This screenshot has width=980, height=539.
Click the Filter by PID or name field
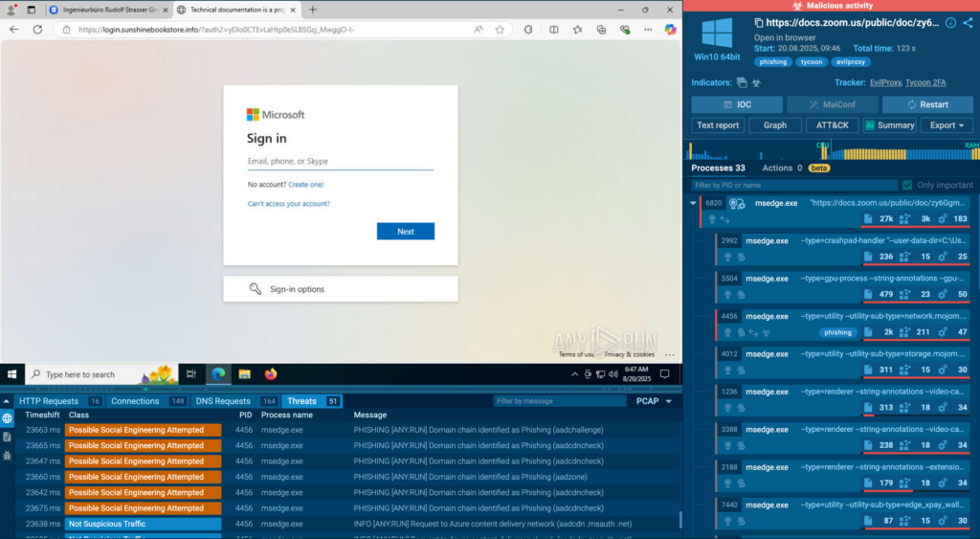794,185
